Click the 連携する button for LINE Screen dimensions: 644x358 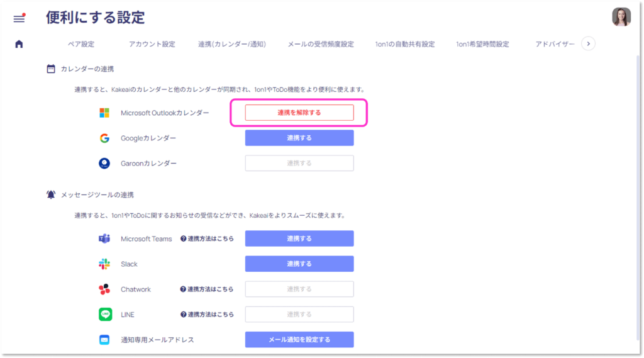[299, 315]
